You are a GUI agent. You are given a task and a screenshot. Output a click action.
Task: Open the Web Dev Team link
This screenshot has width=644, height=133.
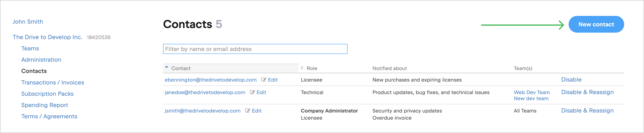coord(531,92)
